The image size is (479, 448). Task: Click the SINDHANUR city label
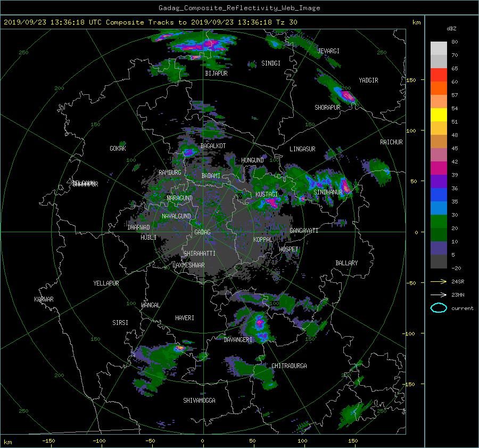(328, 192)
